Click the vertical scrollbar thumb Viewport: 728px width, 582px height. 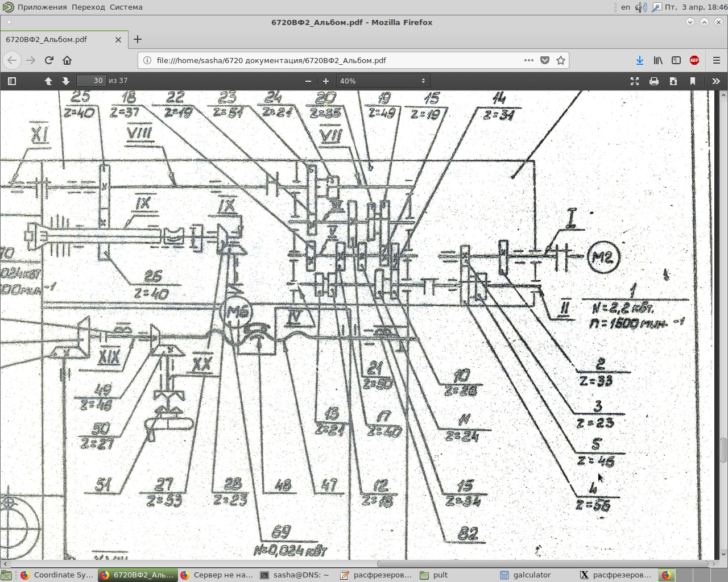[723, 450]
